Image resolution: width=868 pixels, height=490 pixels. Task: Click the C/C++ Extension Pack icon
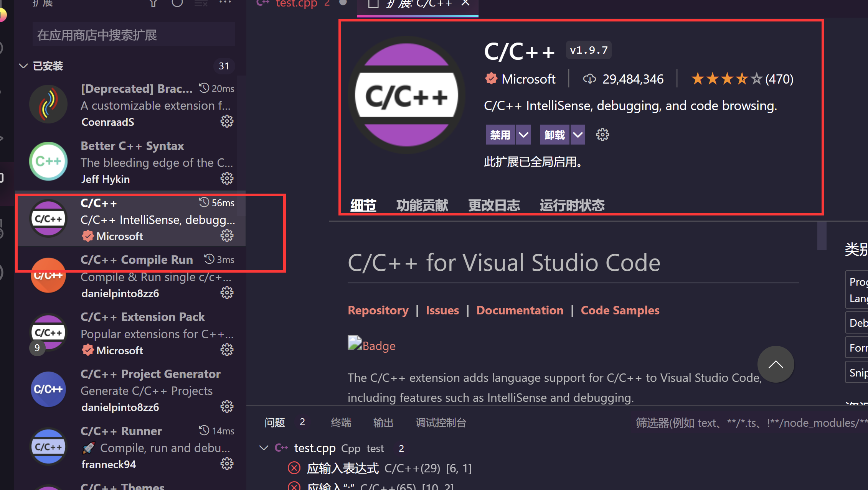[x=48, y=332]
